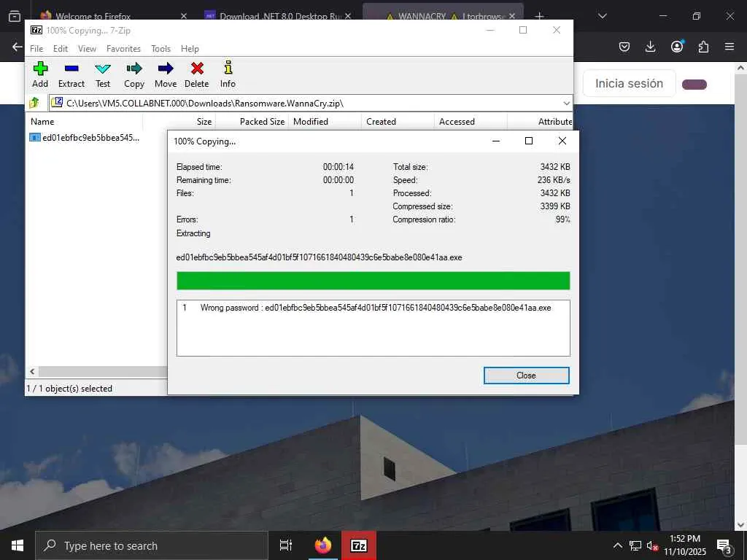Click Close button in Copying dialog
The image size is (747, 560).
527,376
